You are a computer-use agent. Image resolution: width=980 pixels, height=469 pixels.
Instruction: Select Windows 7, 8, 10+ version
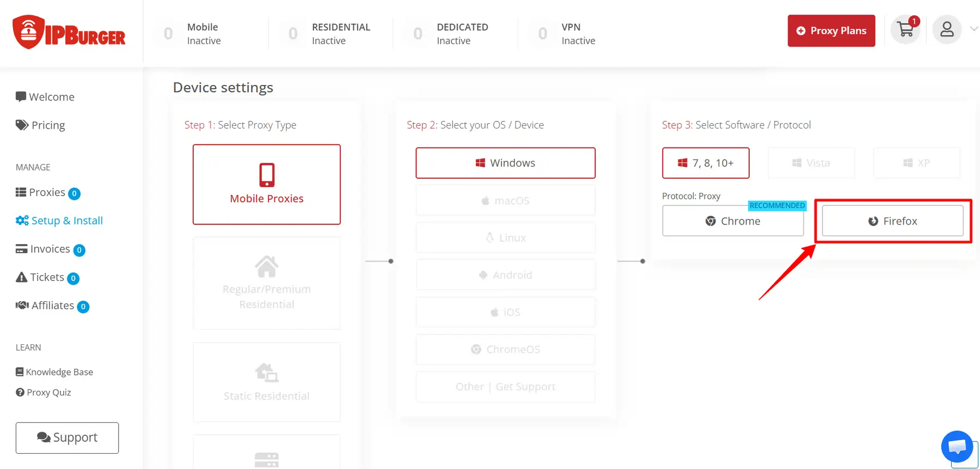tap(706, 163)
